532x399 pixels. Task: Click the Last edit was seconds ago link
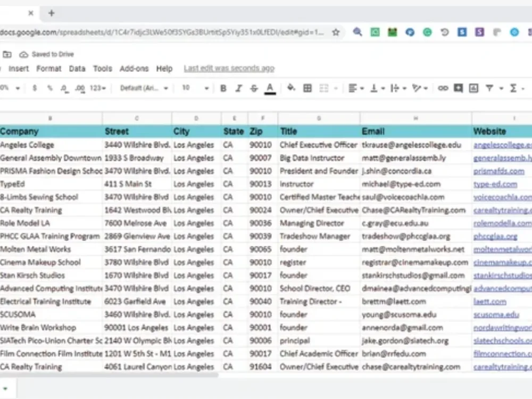click(229, 69)
